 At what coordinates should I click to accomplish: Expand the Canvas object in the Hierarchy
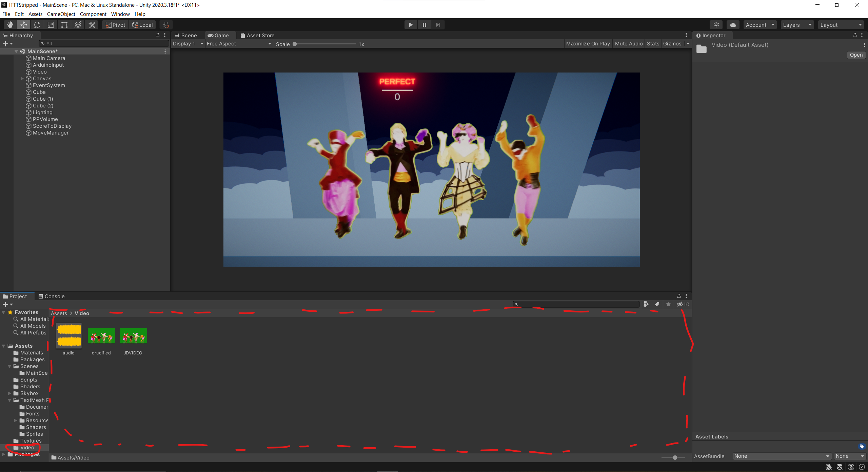[22, 78]
